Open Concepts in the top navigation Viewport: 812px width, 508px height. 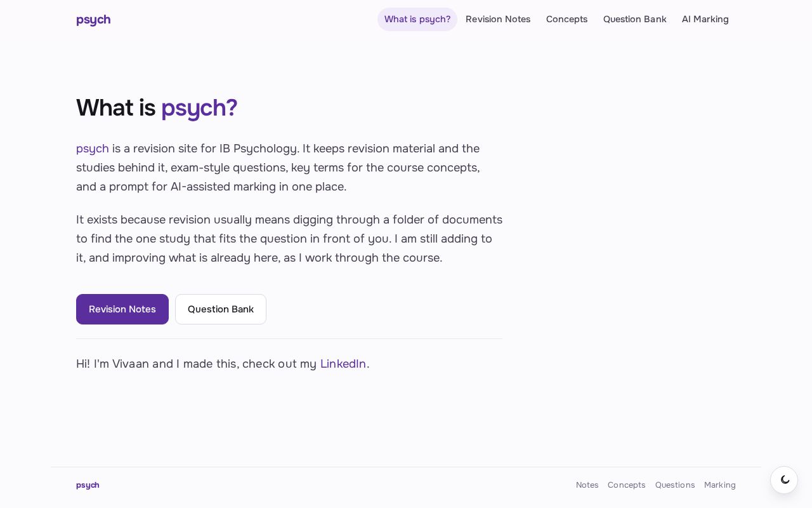pyautogui.click(x=566, y=19)
